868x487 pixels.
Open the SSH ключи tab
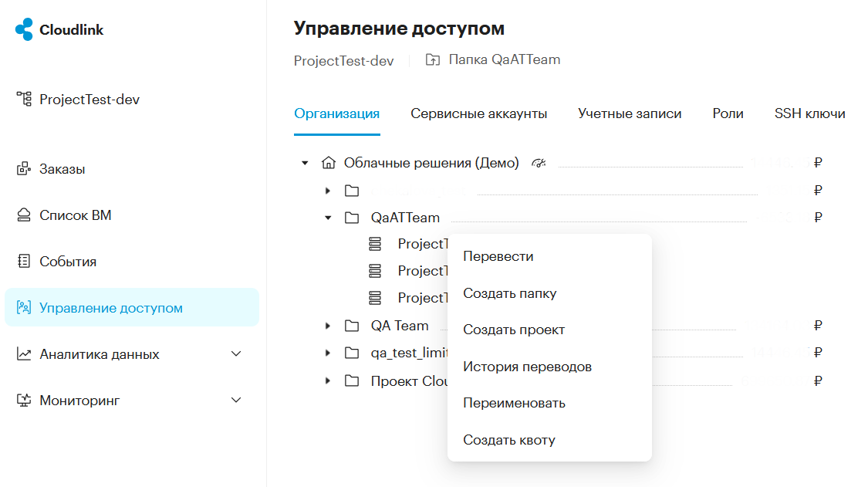(810, 113)
